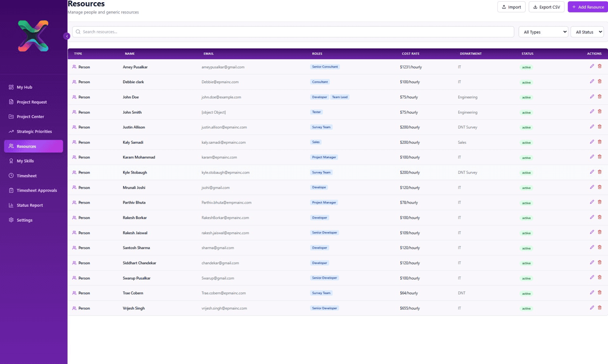Open the All Status filter dropdown
608x364 pixels.
pos(587,32)
